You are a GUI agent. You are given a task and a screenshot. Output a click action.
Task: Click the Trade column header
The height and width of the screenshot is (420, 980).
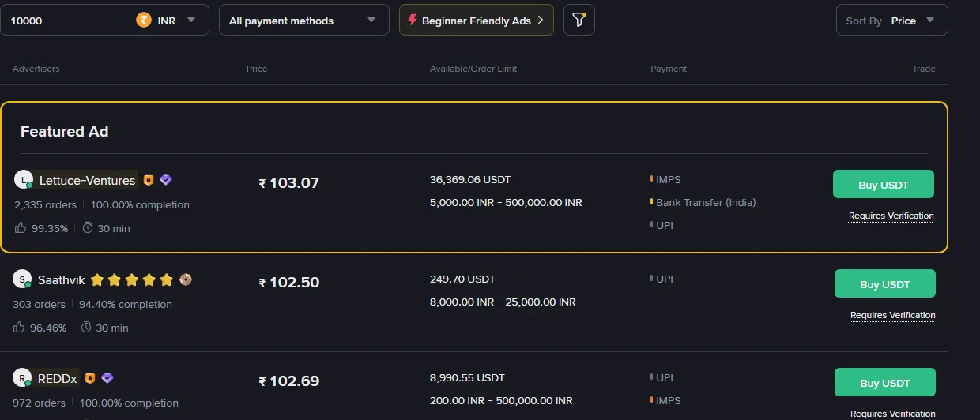(924, 69)
